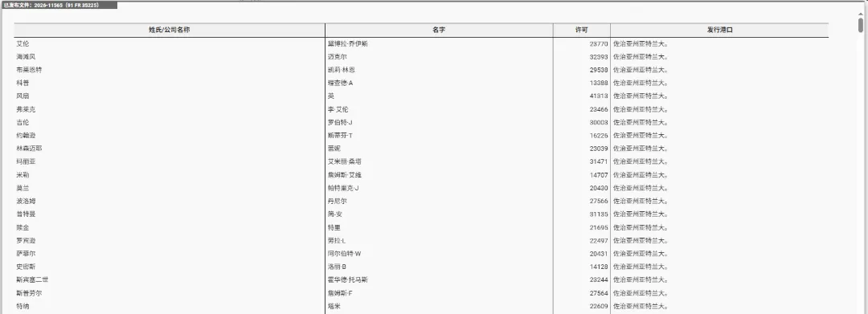Click license number 22497

click(599, 240)
